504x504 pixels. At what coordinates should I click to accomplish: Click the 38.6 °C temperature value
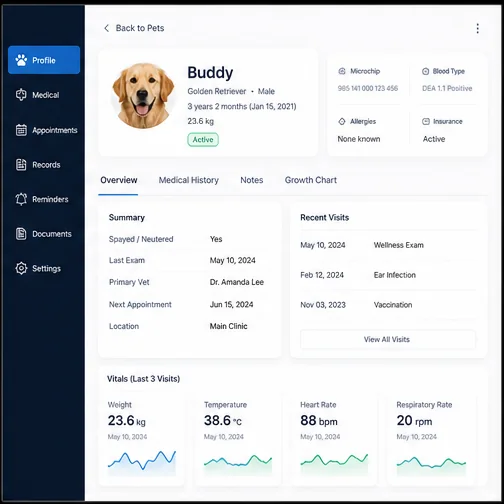tap(223, 421)
